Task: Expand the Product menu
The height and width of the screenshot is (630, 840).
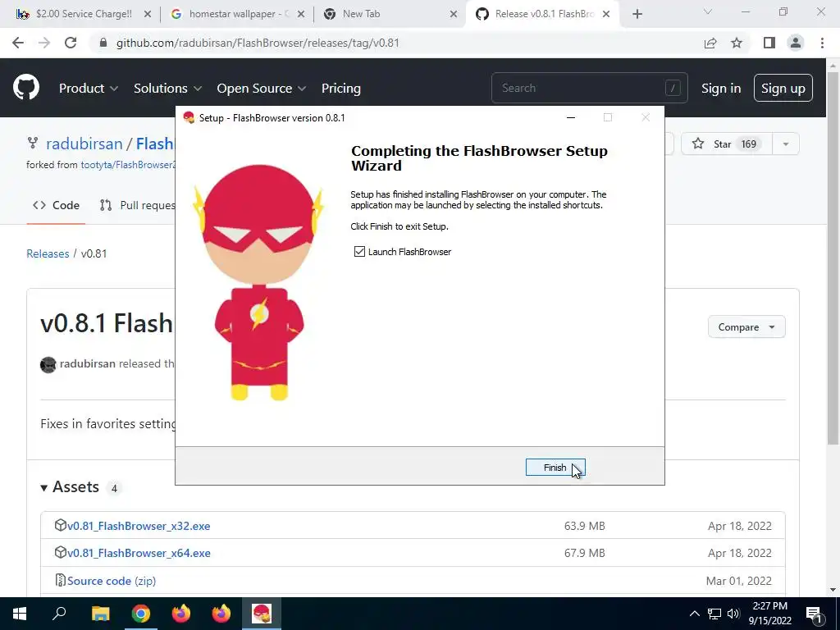Action: 89,89
